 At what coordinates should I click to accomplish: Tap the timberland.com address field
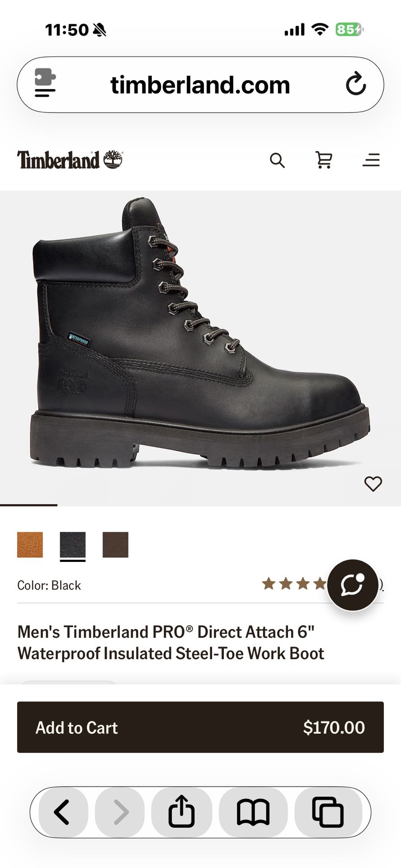tap(200, 85)
